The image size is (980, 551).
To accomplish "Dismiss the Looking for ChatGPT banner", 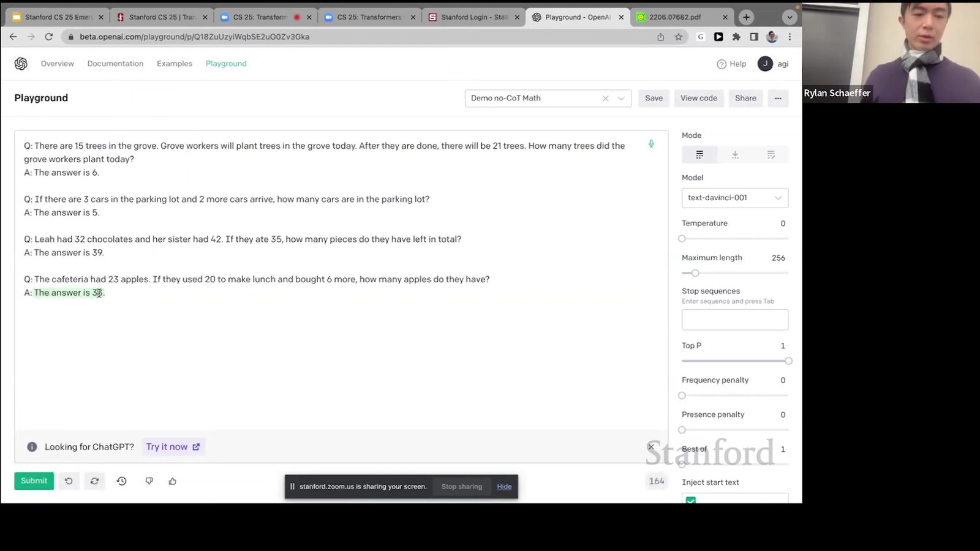I will pos(651,447).
